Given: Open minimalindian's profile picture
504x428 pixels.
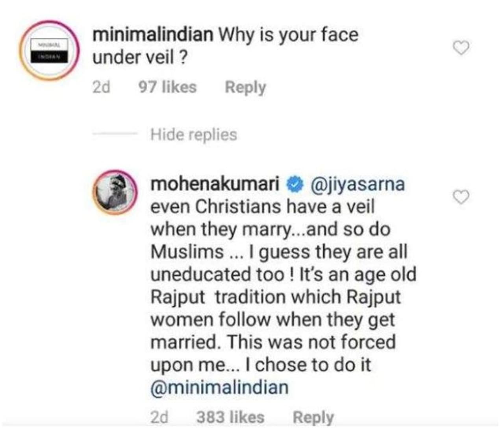Looking at the screenshot, I should click(x=50, y=51).
